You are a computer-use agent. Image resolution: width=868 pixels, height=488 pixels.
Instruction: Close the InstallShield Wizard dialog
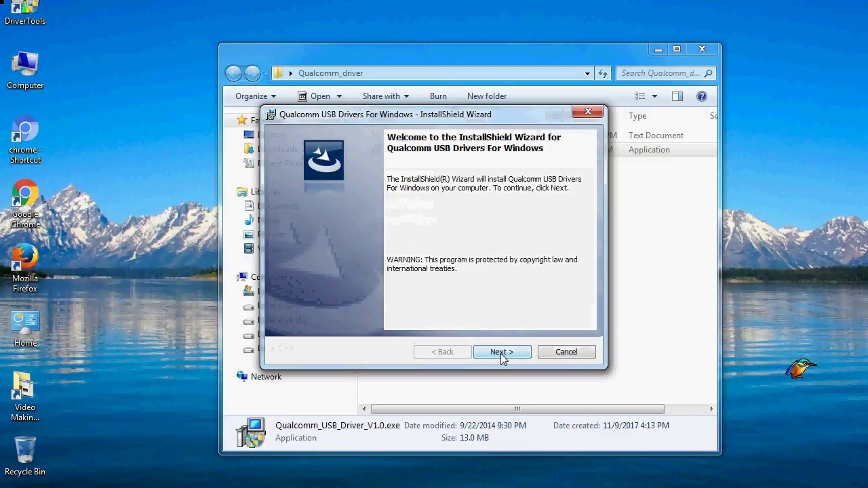588,112
